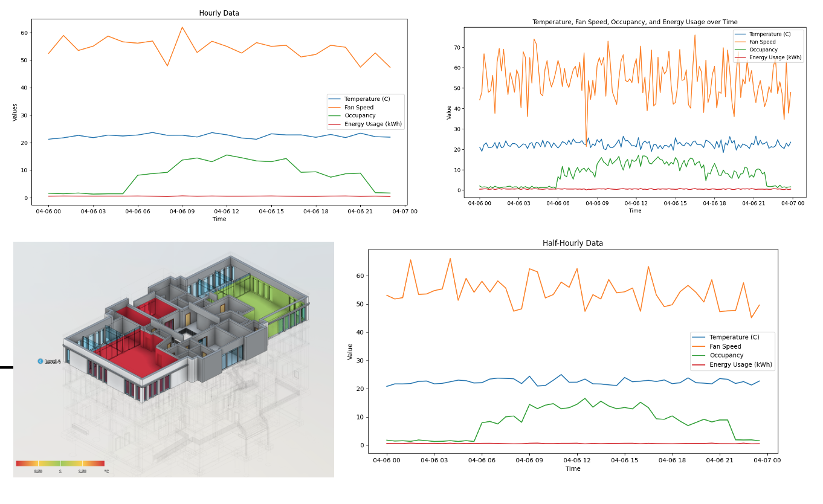The height and width of the screenshot is (504, 823).
Task: Click the 04-06 09 tick on the Half-Hourly Data x-axis
Action: (529, 460)
